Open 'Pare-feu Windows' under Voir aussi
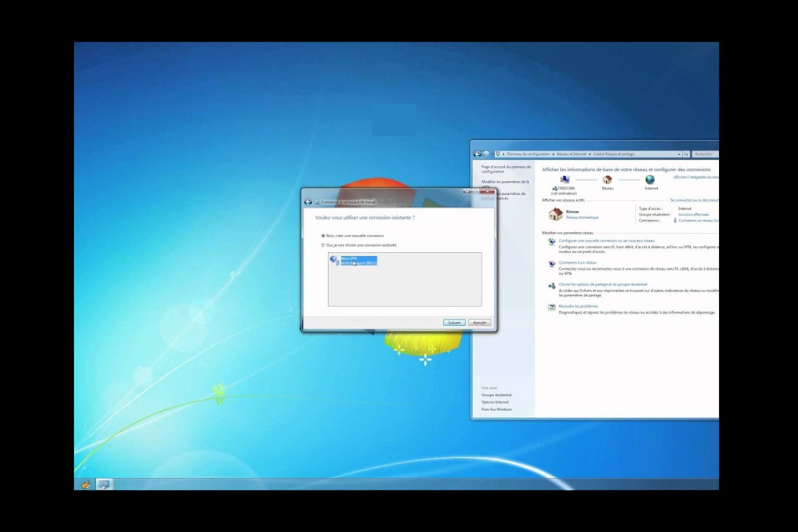This screenshot has height=532, width=798. pyautogui.click(x=496, y=409)
